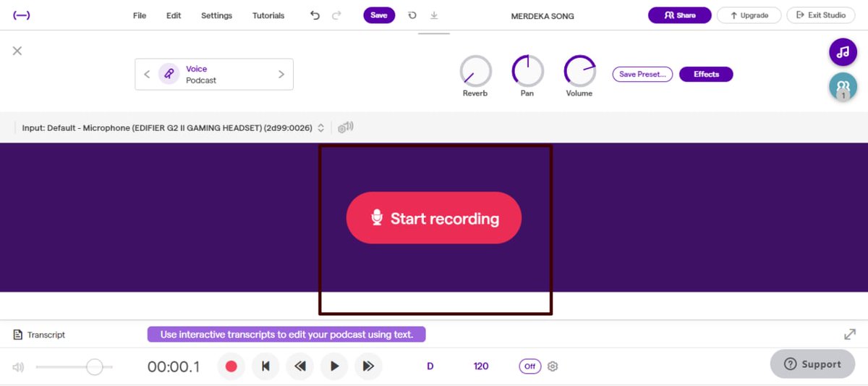Open the microphone input dropdown
The width and height of the screenshot is (868, 386).
coord(173,127)
